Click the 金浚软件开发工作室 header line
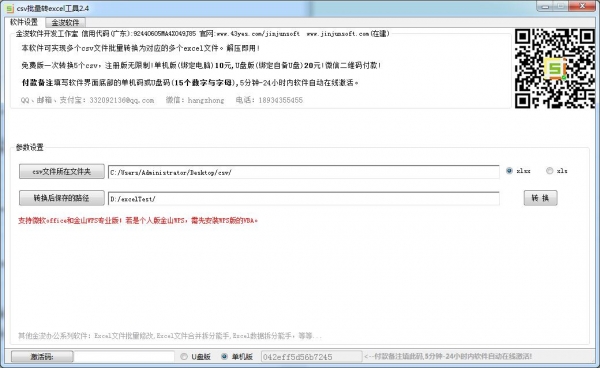This screenshot has width=600, height=368. 202,34
